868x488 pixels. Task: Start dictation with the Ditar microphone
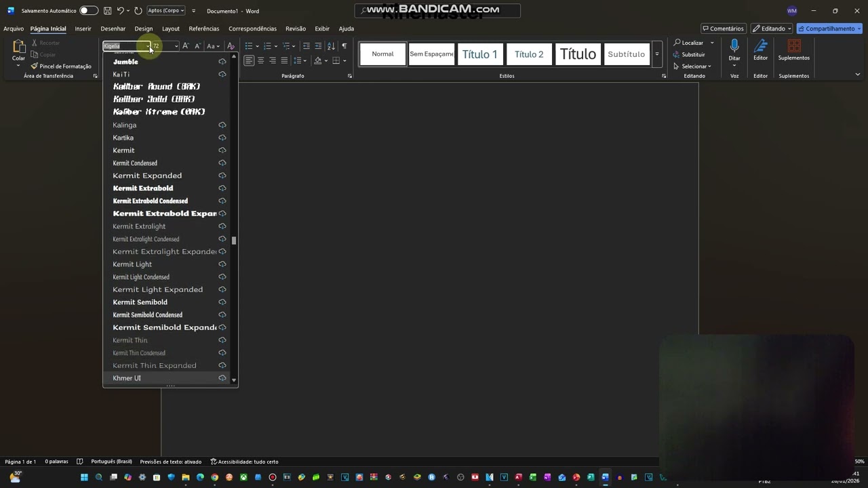tap(734, 50)
